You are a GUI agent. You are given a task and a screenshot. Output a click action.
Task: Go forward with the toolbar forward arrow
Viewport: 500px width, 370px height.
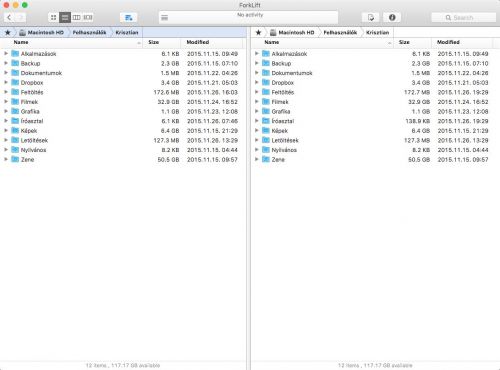[x=20, y=17]
